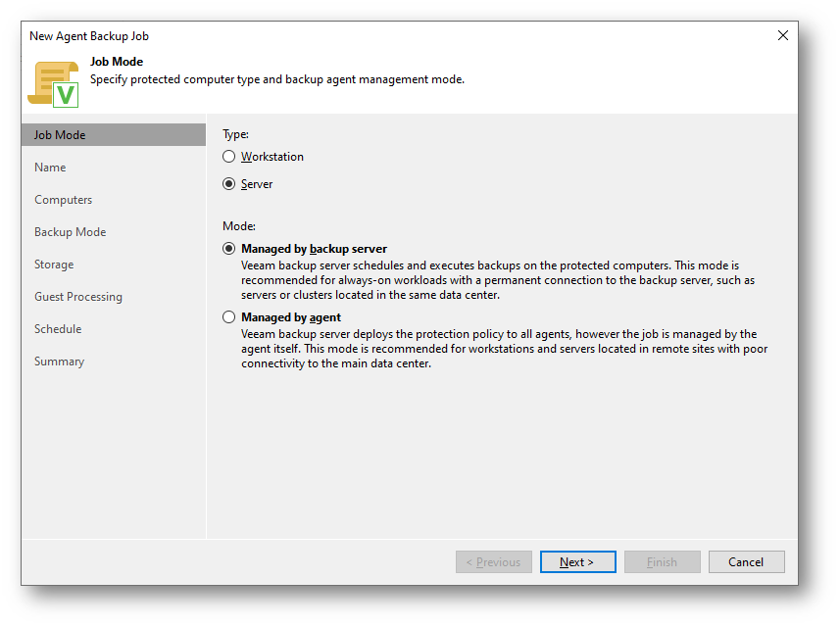Click the disabled Previous button

coord(493,562)
